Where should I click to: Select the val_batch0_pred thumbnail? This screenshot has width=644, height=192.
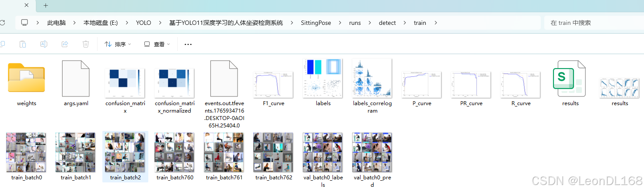[372, 153]
